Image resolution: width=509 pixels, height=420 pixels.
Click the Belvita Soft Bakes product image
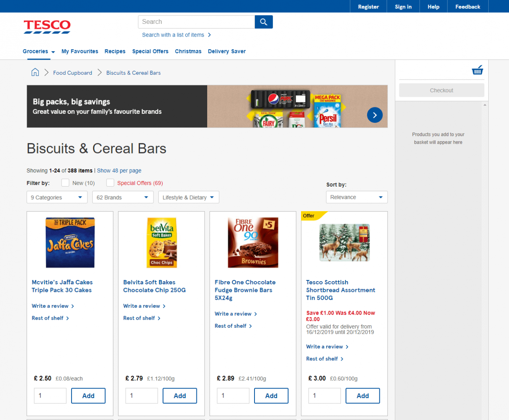point(161,242)
